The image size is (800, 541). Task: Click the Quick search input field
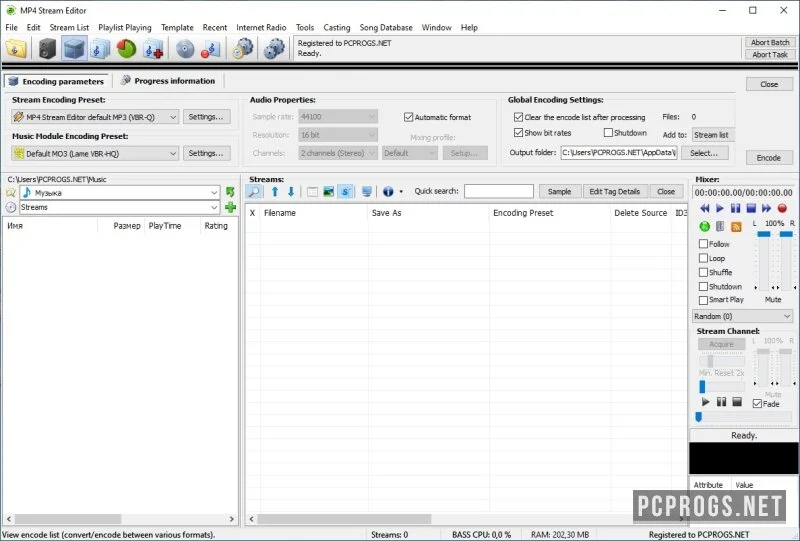coord(498,191)
